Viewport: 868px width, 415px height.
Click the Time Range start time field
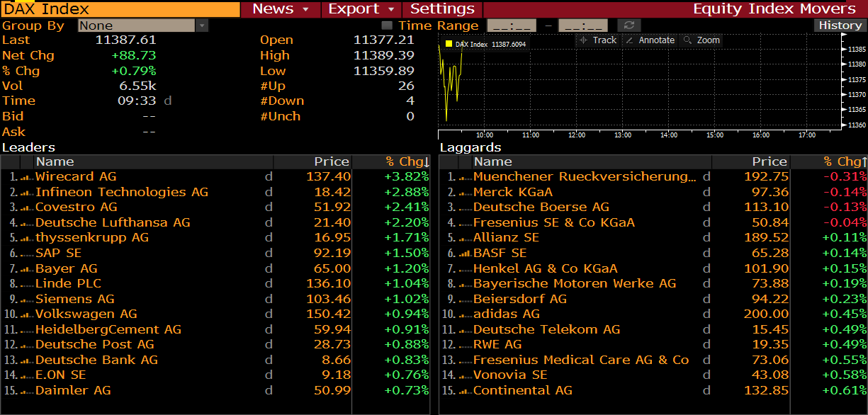point(512,25)
